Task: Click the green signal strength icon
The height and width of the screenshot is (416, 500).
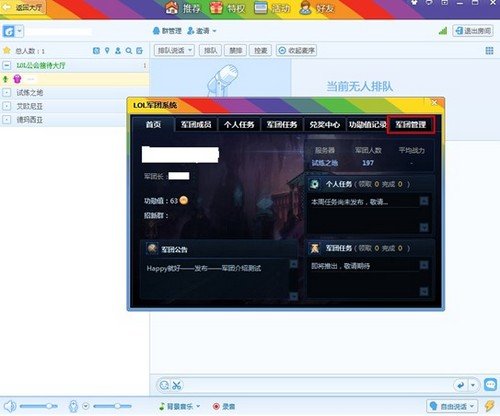Action: (x=443, y=31)
